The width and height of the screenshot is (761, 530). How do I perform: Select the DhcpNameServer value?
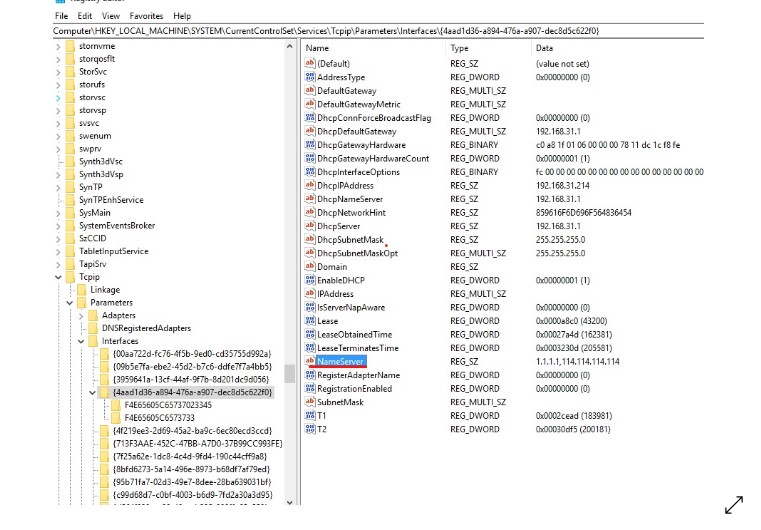[x=350, y=199]
